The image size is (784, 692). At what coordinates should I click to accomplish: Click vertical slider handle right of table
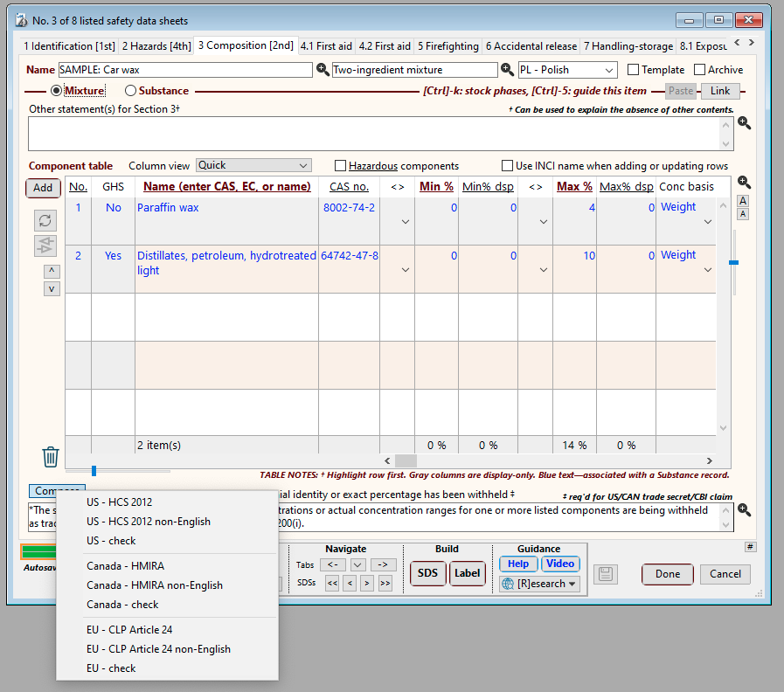(x=733, y=262)
